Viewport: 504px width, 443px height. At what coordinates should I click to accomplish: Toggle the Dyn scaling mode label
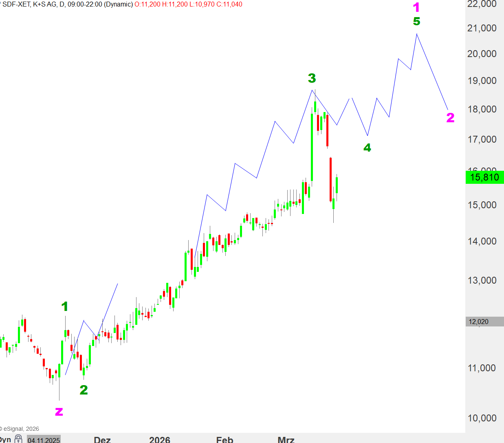[x=5, y=439]
